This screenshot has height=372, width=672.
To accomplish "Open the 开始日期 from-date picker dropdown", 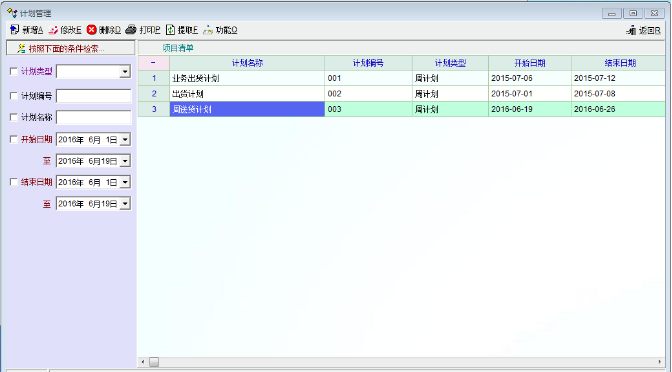I will click(125, 139).
